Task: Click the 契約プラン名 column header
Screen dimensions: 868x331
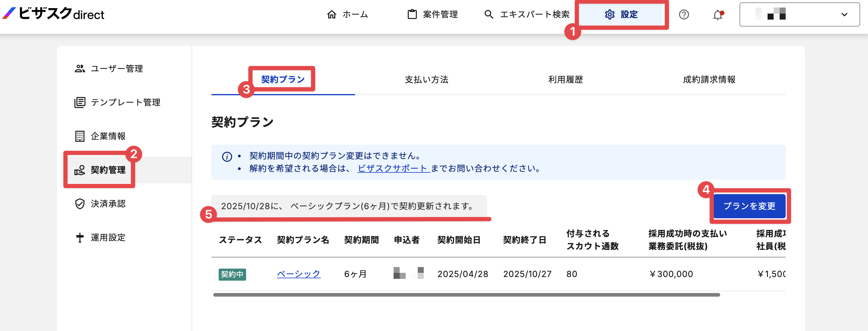Action: [303, 240]
